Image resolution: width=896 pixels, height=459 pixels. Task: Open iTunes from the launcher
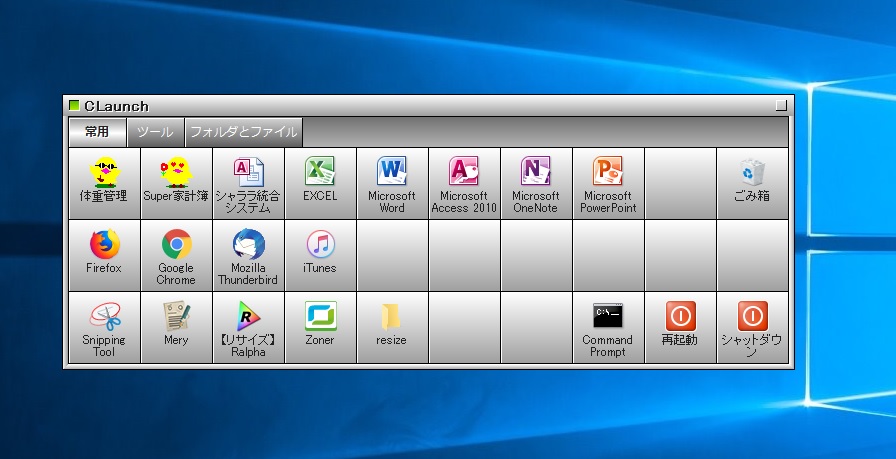point(320,254)
